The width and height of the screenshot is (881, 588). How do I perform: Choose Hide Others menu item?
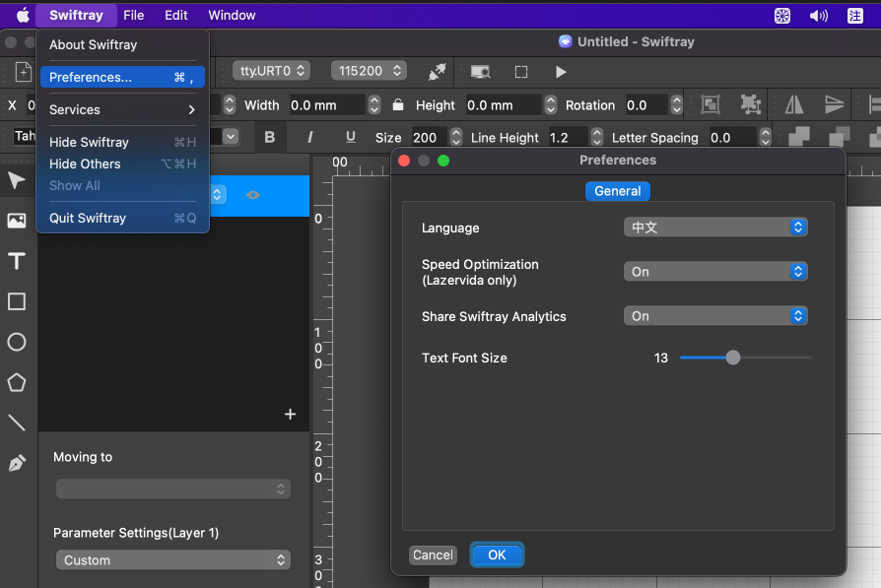(122, 163)
